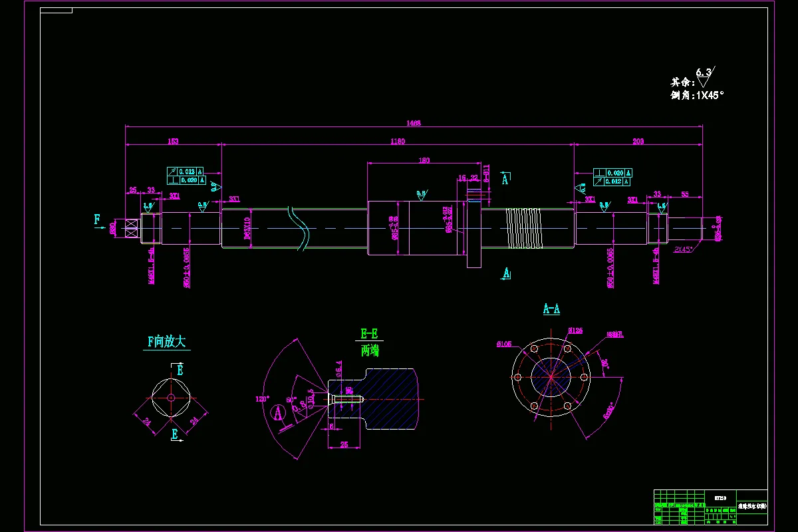Viewport: 798px width, 532px height.
Task: Select the lower A section cut marker
Action: tap(505, 273)
